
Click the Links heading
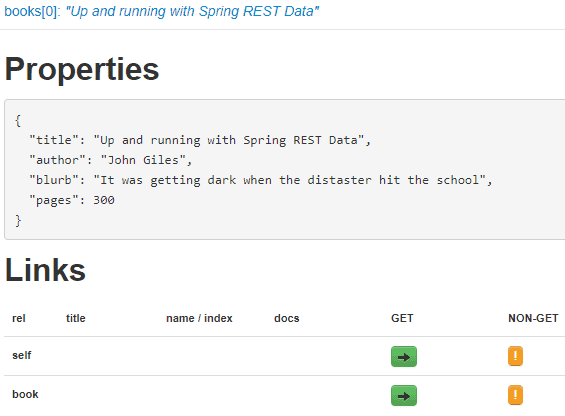[45, 270]
